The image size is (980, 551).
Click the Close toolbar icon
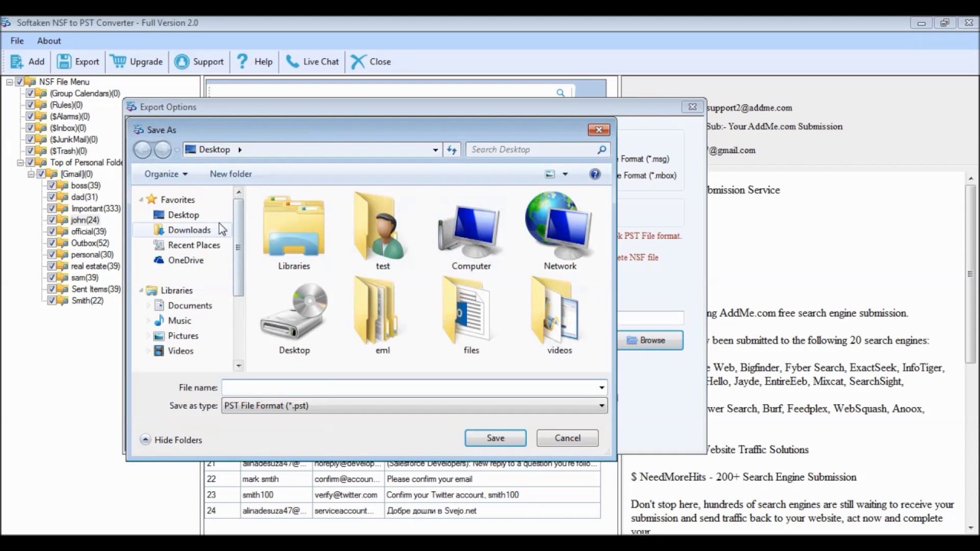pyautogui.click(x=358, y=61)
